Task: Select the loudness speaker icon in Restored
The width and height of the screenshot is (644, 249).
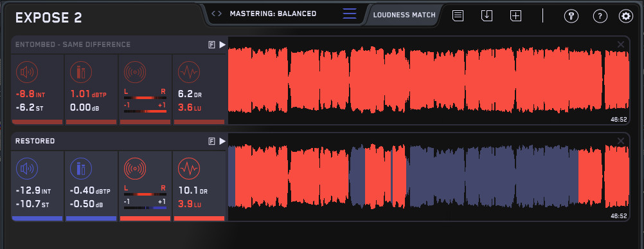Action: click(x=27, y=169)
